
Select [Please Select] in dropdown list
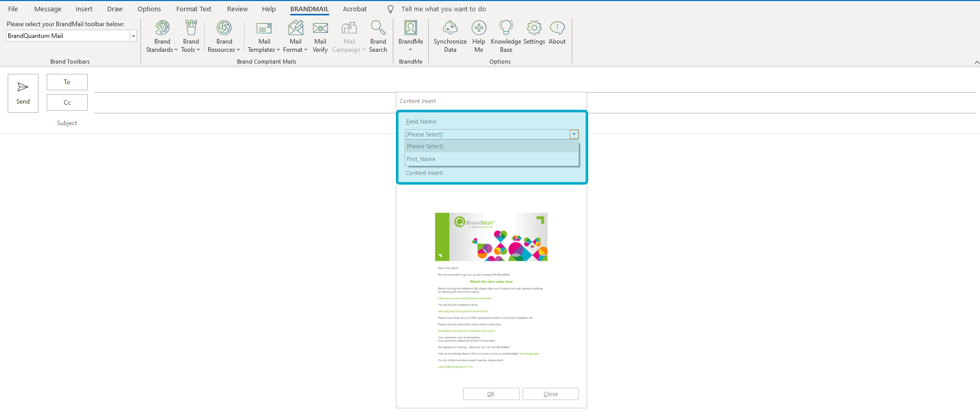[x=492, y=146]
